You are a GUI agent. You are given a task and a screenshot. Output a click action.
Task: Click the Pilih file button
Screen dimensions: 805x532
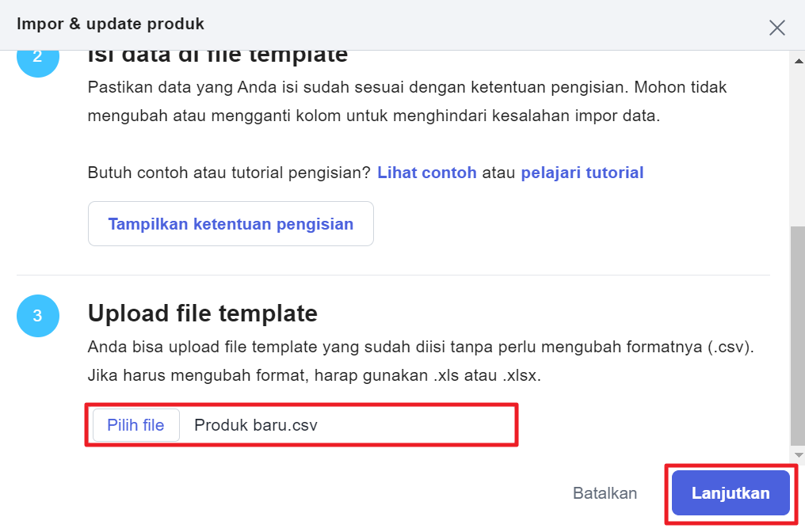coord(136,425)
